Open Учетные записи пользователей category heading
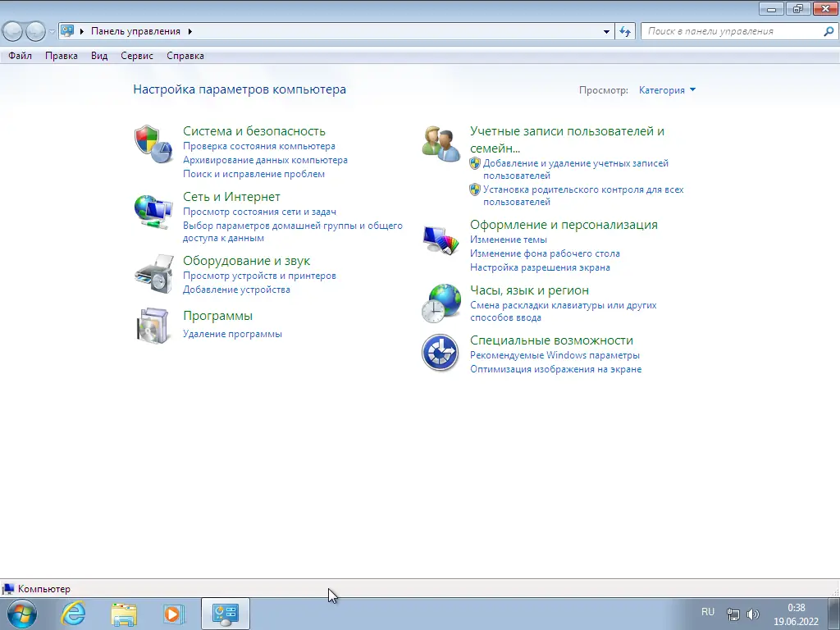Viewport: 840px width, 630px height. (x=567, y=139)
